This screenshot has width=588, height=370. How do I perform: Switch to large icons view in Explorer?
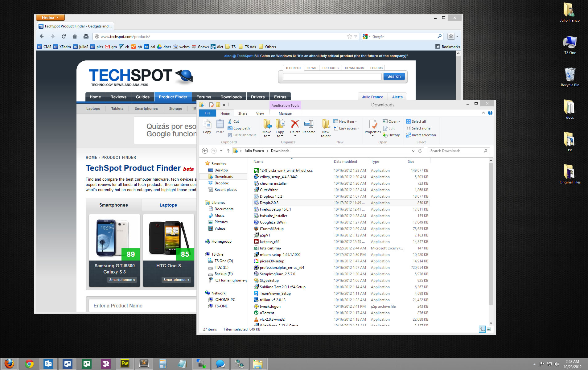click(x=489, y=329)
